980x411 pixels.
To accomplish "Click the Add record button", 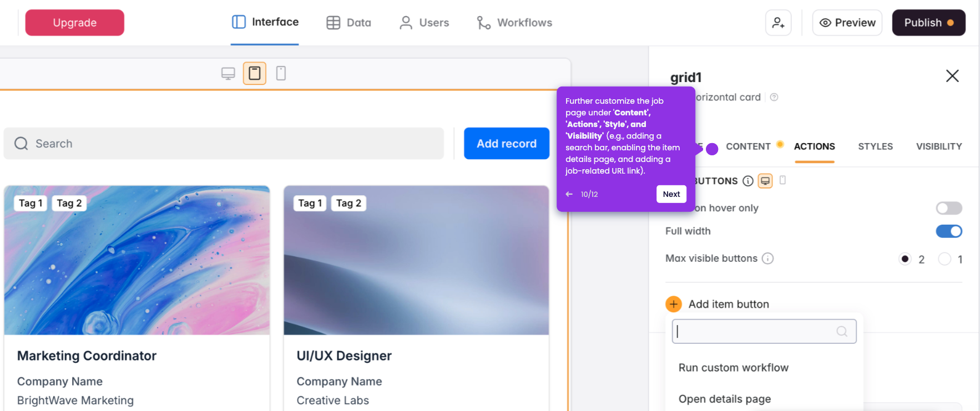I will tap(507, 144).
